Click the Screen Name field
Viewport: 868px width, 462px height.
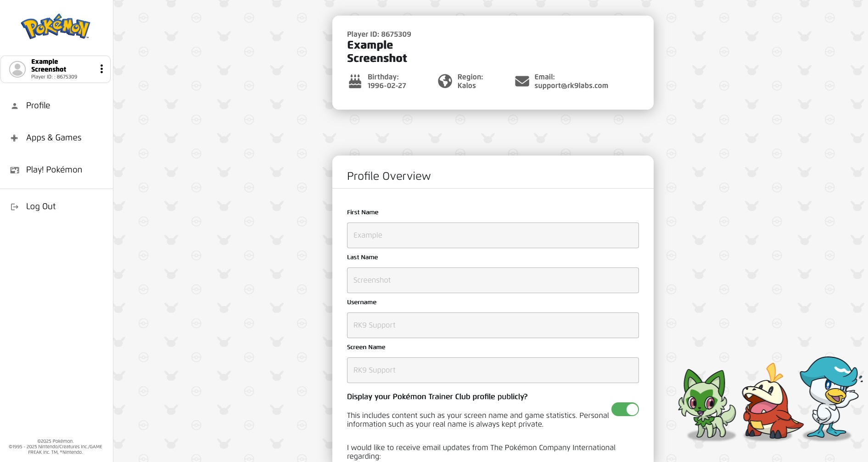pyautogui.click(x=493, y=370)
